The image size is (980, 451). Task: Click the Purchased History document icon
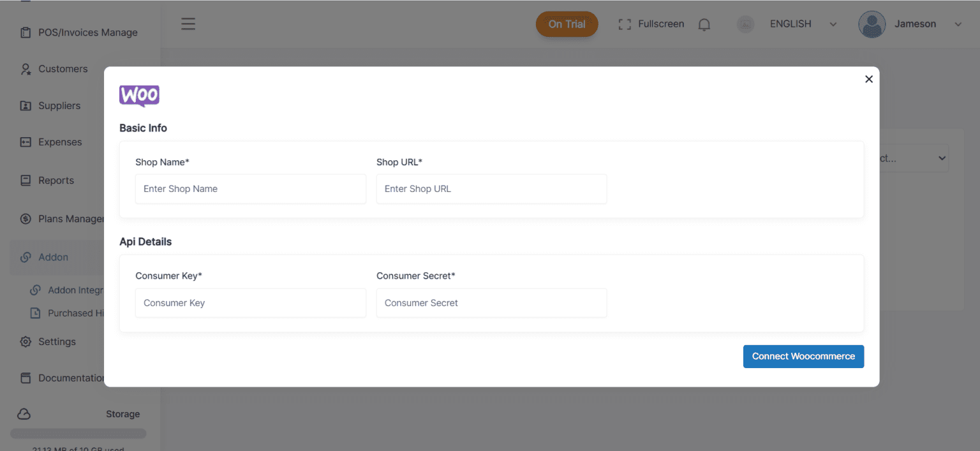coord(36,313)
